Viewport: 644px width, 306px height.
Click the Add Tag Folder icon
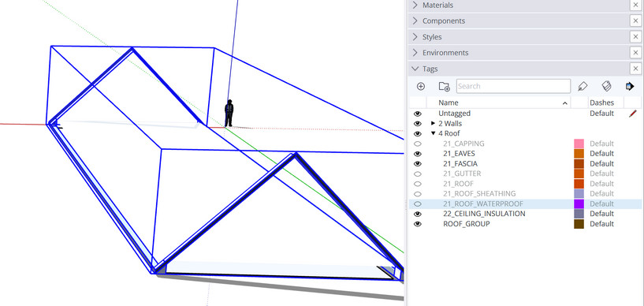point(444,86)
